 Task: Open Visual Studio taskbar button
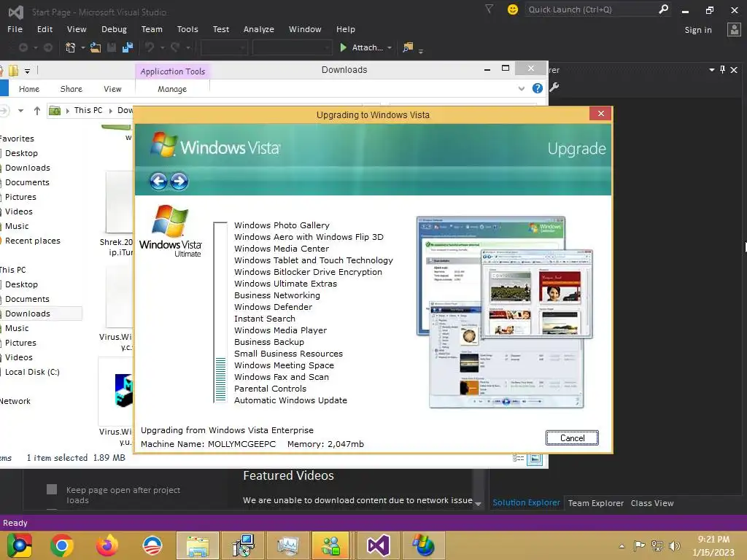[379, 545]
